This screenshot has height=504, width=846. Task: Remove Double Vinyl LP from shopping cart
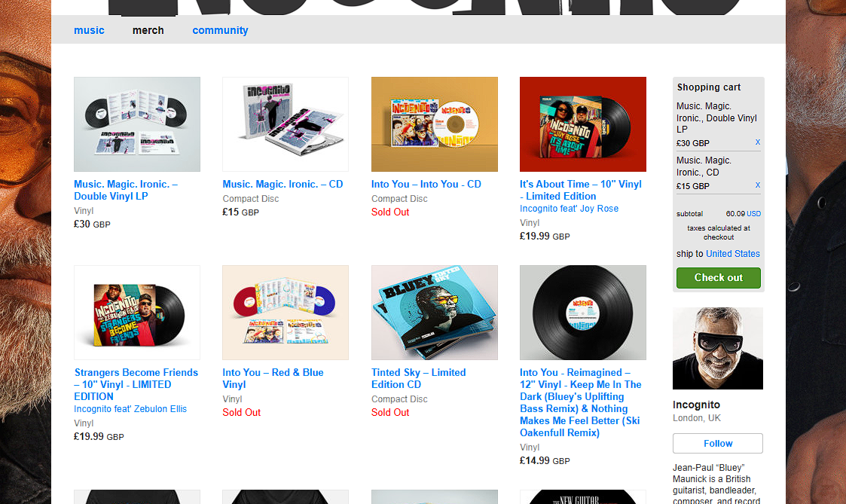758,142
